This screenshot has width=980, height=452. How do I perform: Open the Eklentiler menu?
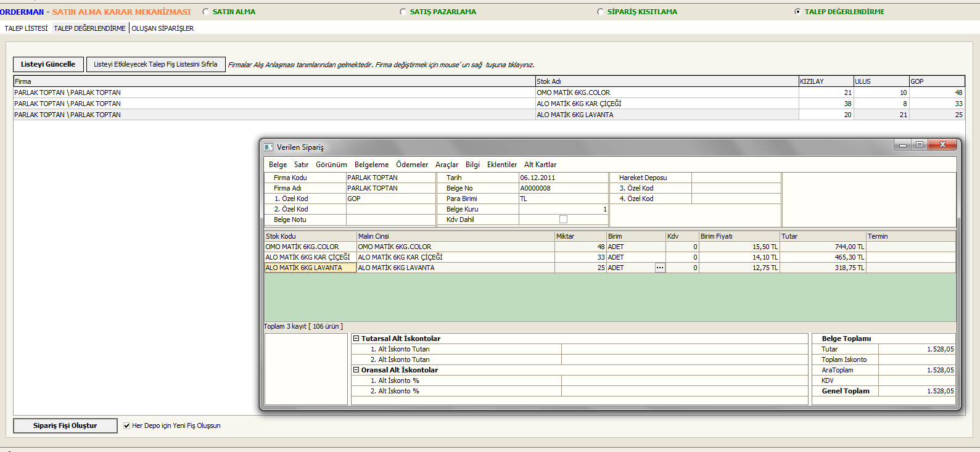click(x=502, y=165)
